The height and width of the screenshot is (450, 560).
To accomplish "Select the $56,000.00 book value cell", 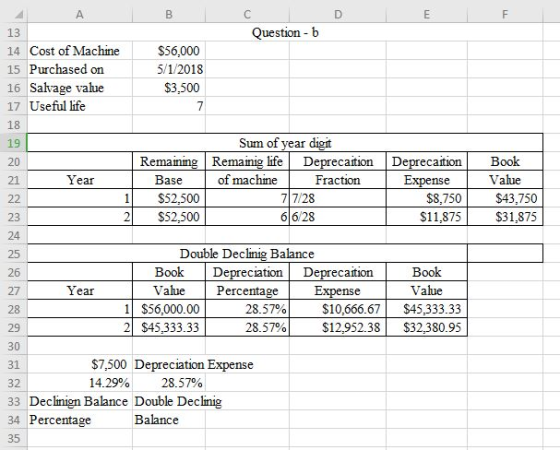I will tap(169, 309).
